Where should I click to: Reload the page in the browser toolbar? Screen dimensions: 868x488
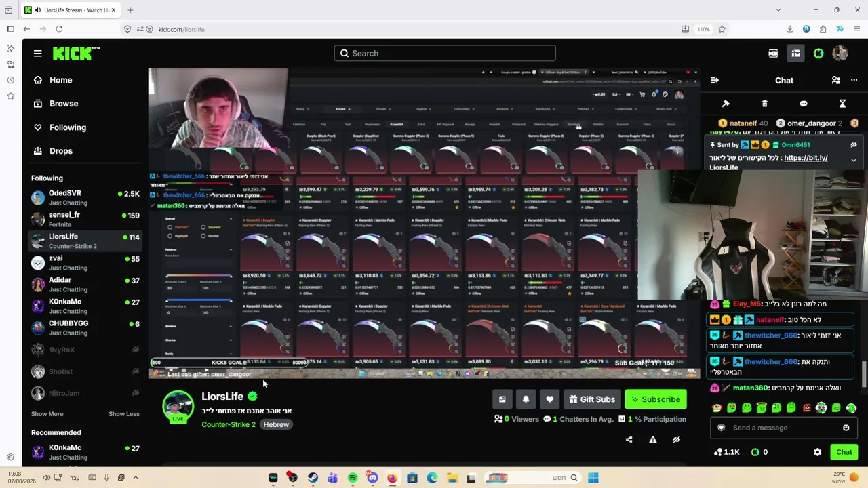(x=59, y=29)
